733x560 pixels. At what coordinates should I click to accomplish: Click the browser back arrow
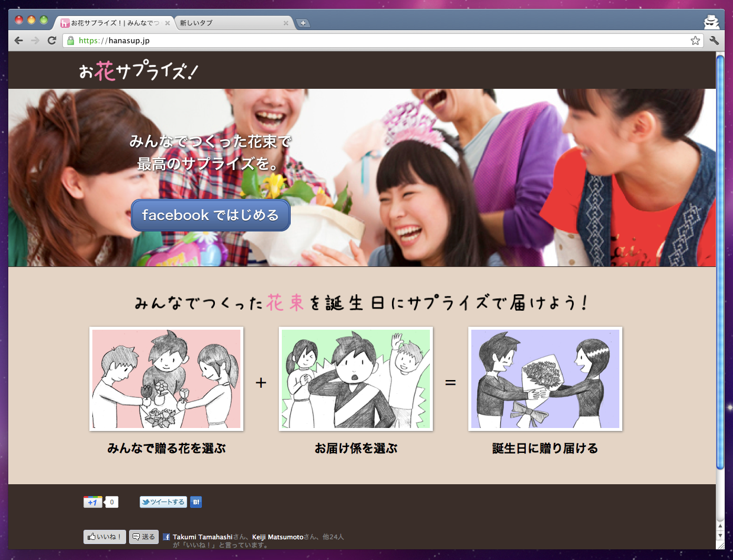click(18, 41)
